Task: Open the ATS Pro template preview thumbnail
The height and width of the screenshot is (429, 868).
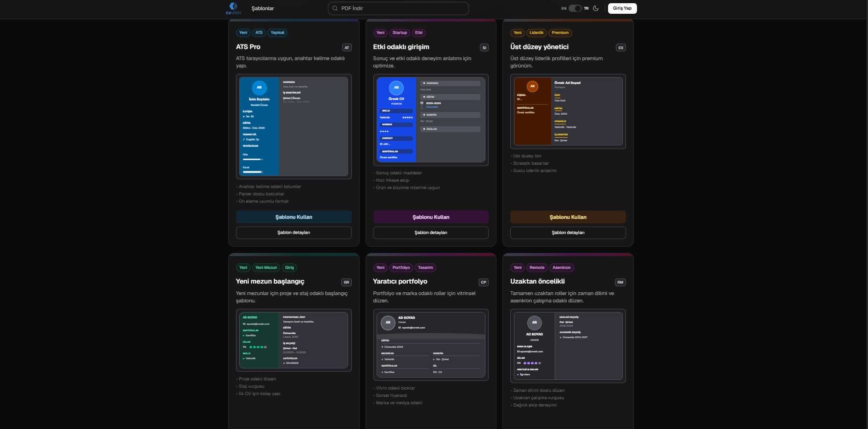Action: (x=294, y=127)
